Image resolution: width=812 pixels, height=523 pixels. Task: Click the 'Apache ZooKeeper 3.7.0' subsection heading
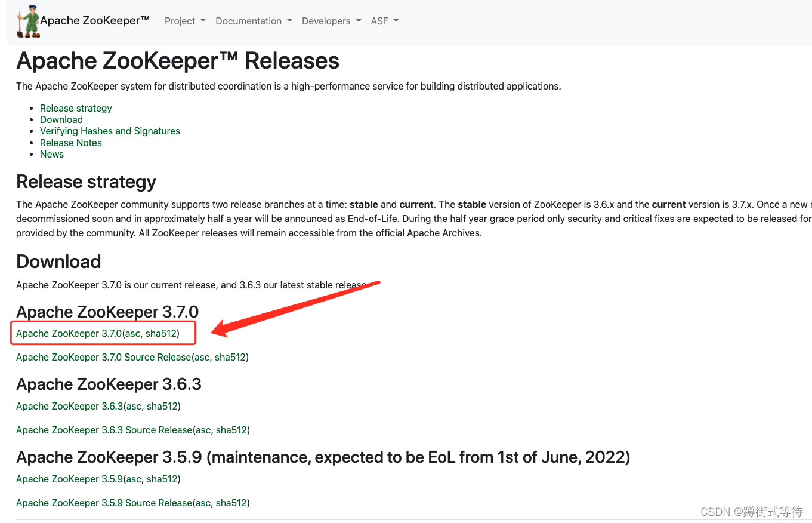point(107,312)
